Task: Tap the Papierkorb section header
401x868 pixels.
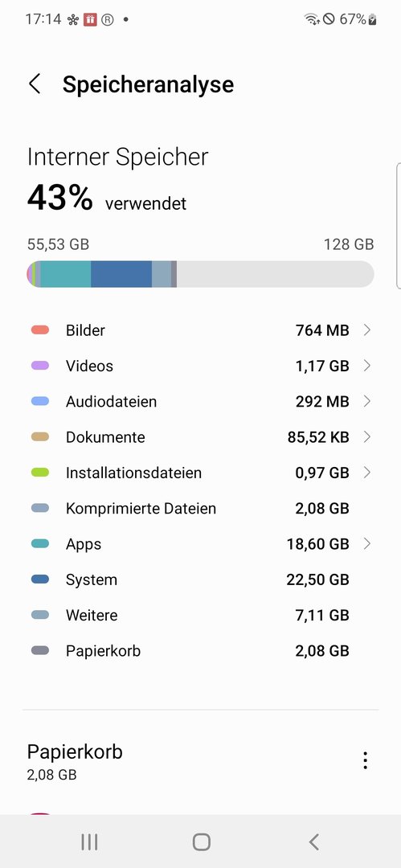Action: pyautogui.click(x=75, y=751)
